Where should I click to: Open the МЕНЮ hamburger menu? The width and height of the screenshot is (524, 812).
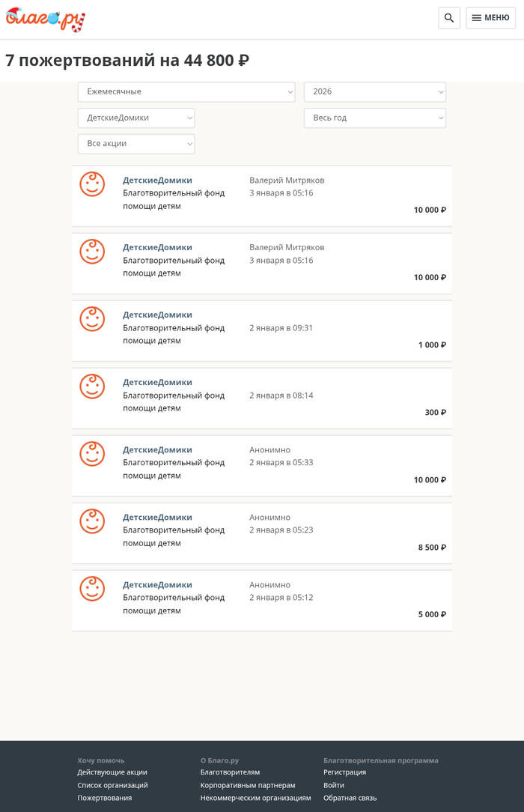490,18
